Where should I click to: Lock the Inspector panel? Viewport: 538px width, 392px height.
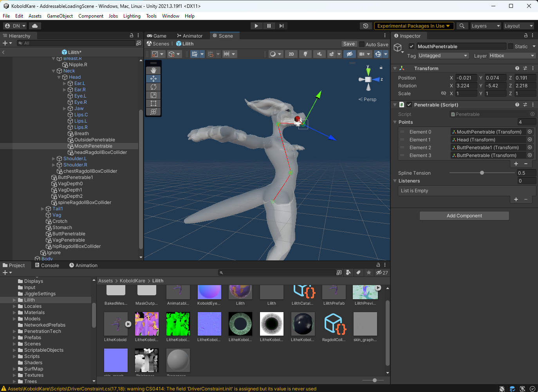[x=526, y=36]
